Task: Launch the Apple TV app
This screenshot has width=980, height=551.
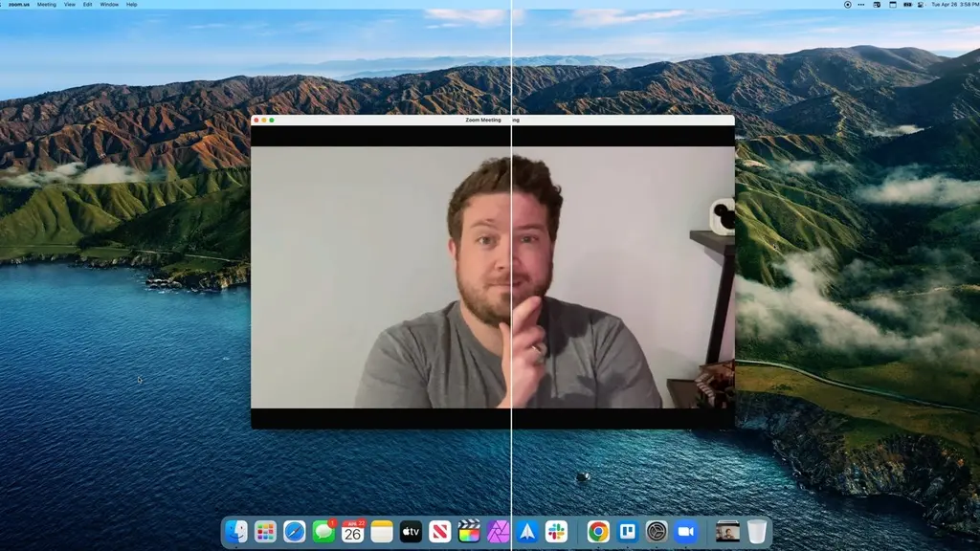Action: [x=411, y=532]
